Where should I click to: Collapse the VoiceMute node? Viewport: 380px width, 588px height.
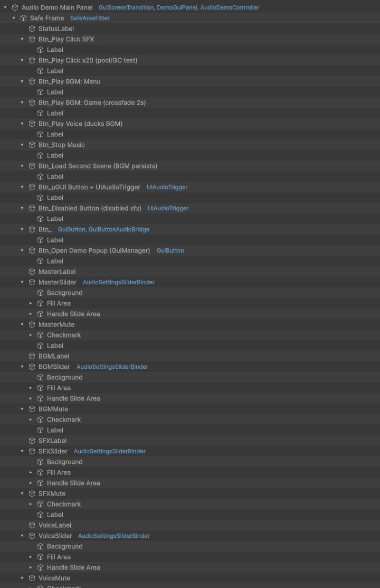(22, 578)
